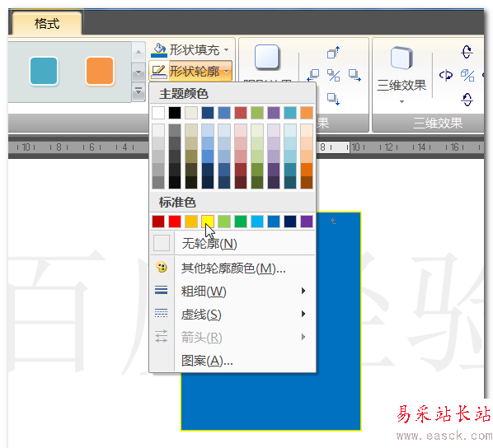Screen dimensions: 493x448
Task: Open the 形状填充 dropdown arrow
Action: pyautogui.click(x=227, y=50)
